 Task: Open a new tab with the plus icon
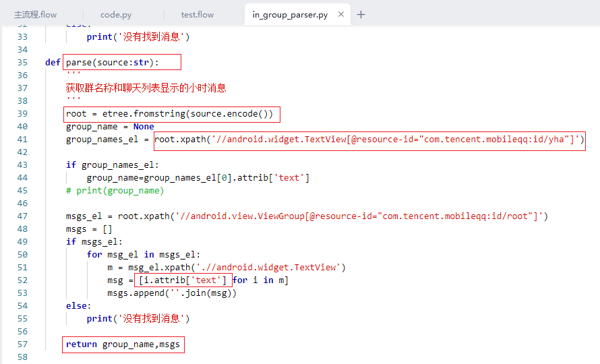point(361,14)
